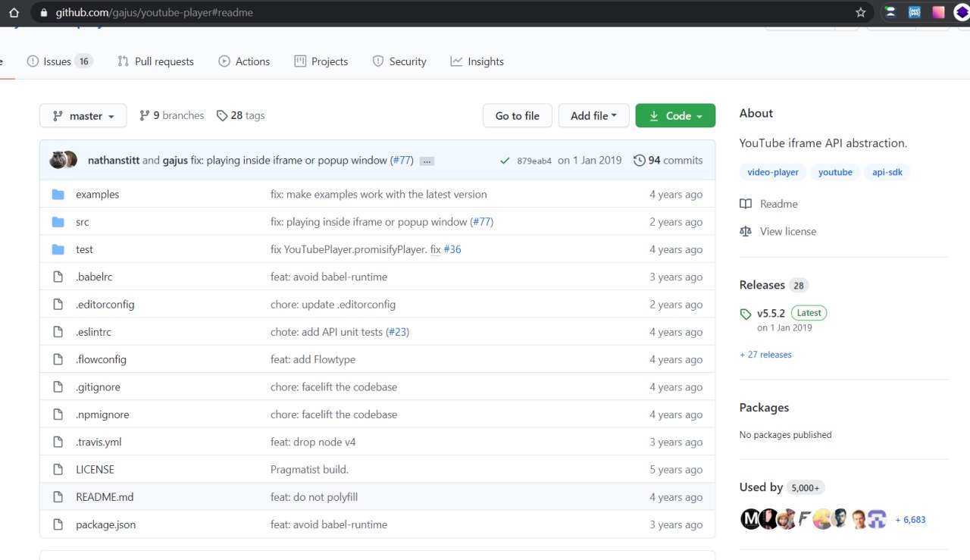970x560 pixels.
Task: Click the LICENSE file icon
Action: click(58, 470)
